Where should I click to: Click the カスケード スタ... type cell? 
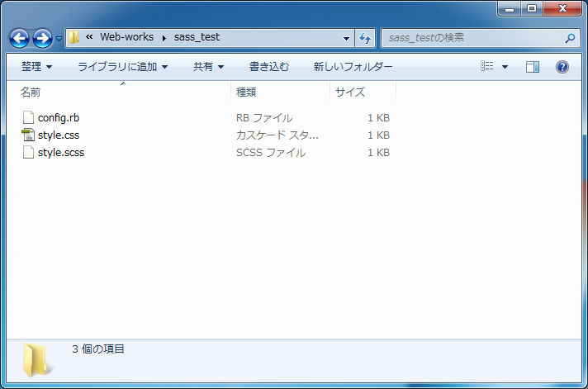277,135
